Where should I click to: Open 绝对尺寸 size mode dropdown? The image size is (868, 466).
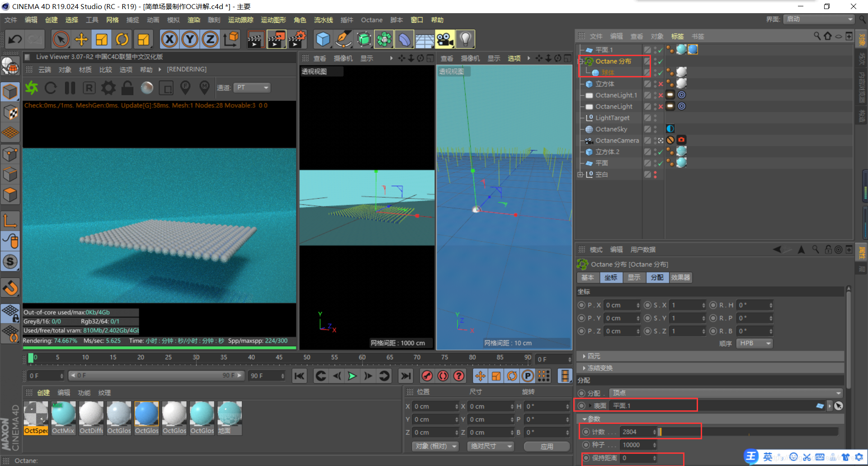491,447
